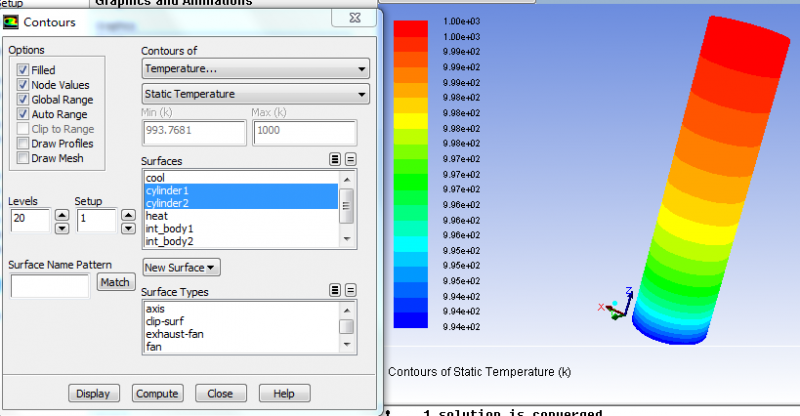Close the Contours dialog with X
This screenshot has height=416, width=800.
[355, 17]
